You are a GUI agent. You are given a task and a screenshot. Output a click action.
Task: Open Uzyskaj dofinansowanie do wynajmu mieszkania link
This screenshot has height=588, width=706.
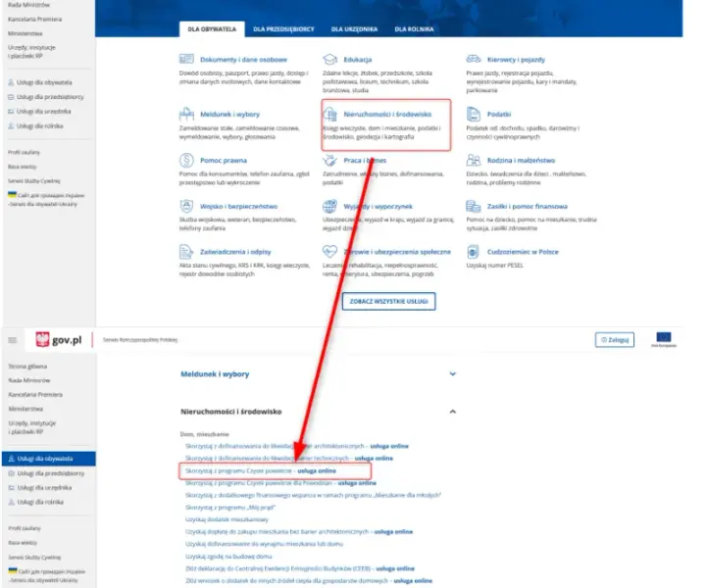point(264,544)
